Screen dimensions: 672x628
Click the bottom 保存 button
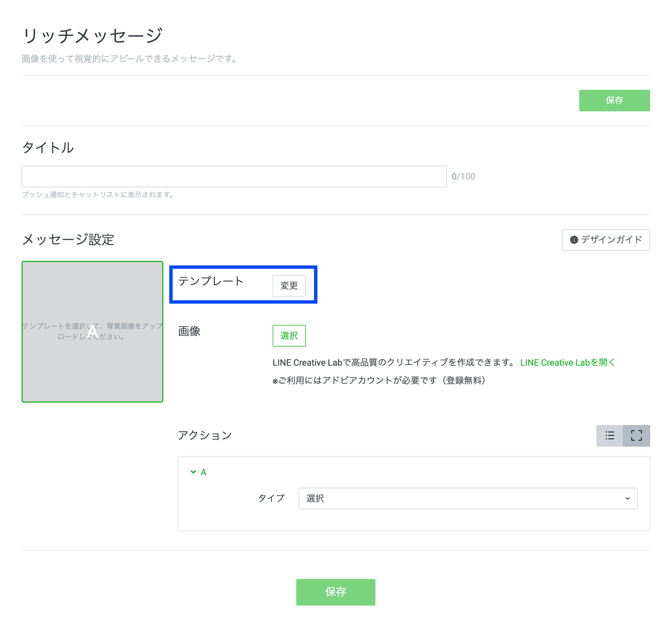coord(335,592)
